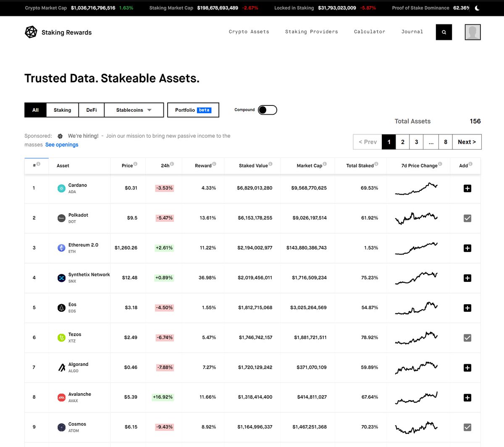Sort by Market Cap column header
The width and height of the screenshot is (504, 447).
[x=310, y=166]
